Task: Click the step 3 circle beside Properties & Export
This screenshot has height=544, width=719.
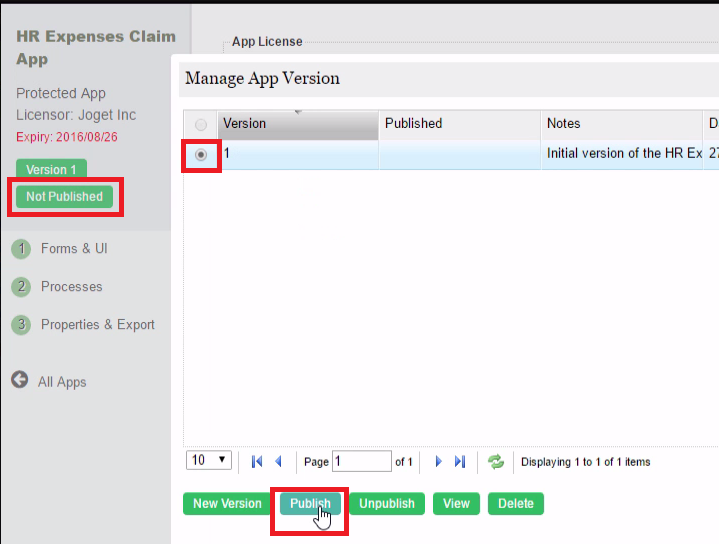Action: point(21,325)
